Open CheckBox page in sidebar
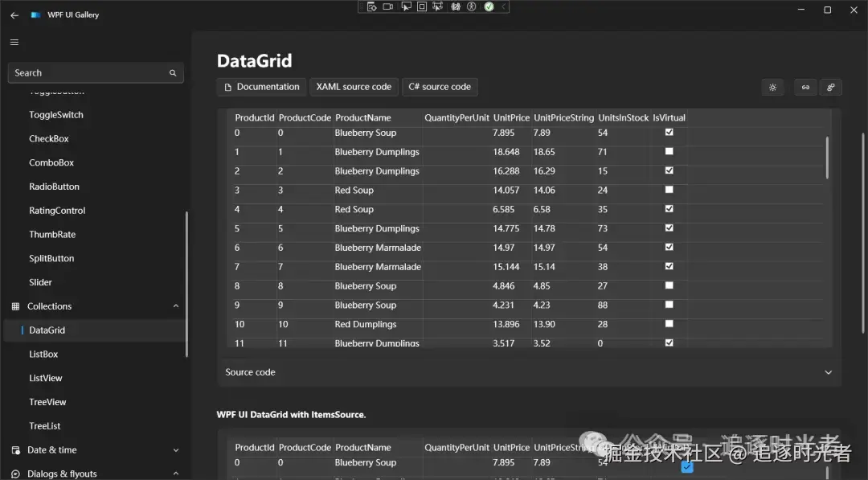This screenshot has height=480, width=868. pos(49,138)
